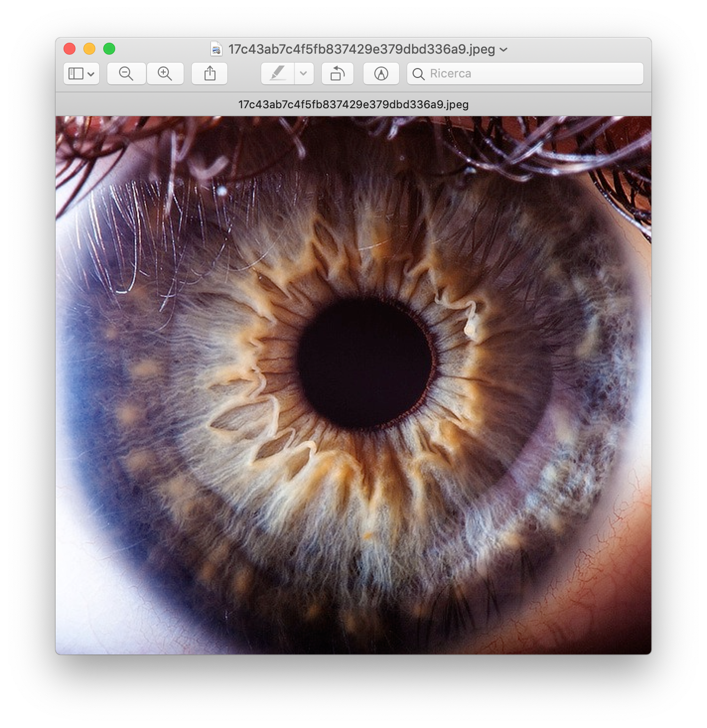Image resolution: width=707 pixels, height=728 pixels.
Task: Click the eye photo in the viewer
Action: 353,385
